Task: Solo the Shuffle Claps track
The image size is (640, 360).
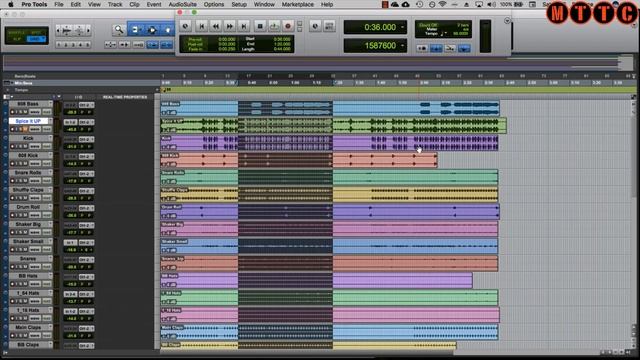Action: click(19, 198)
